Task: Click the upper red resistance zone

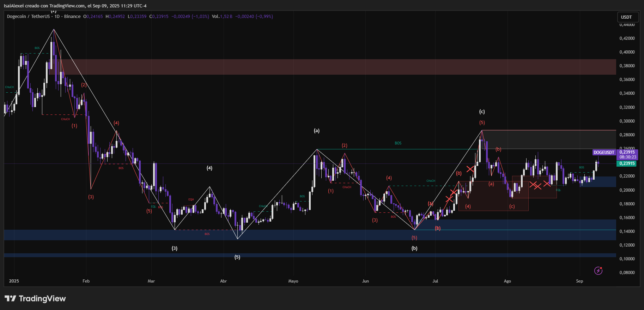Action: [x=317, y=67]
